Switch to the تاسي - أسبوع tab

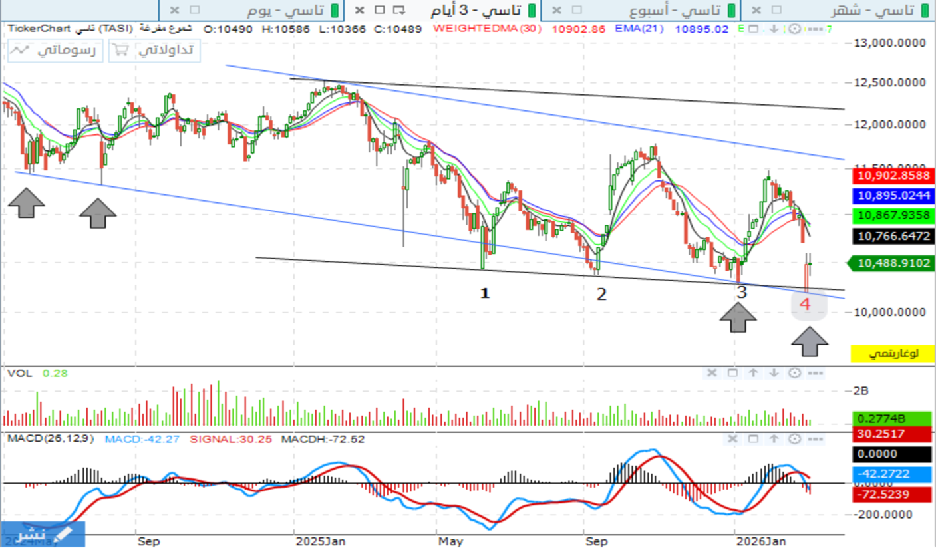[675, 10]
